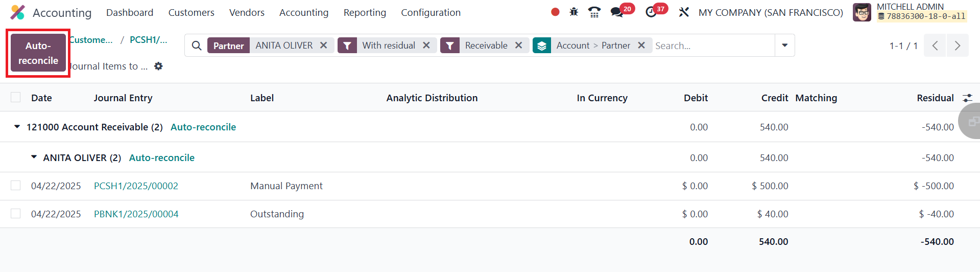Open the Reporting menu
Screen dimensions: 980x272
tap(365, 12)
